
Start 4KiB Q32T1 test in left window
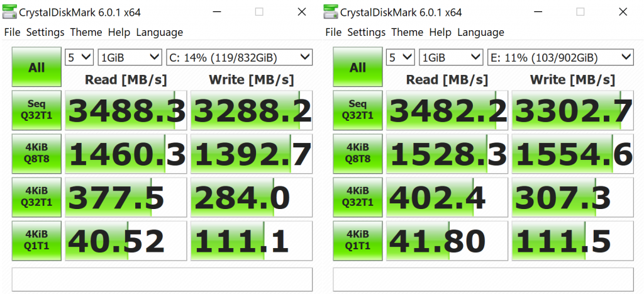click(x=36, y=197)
